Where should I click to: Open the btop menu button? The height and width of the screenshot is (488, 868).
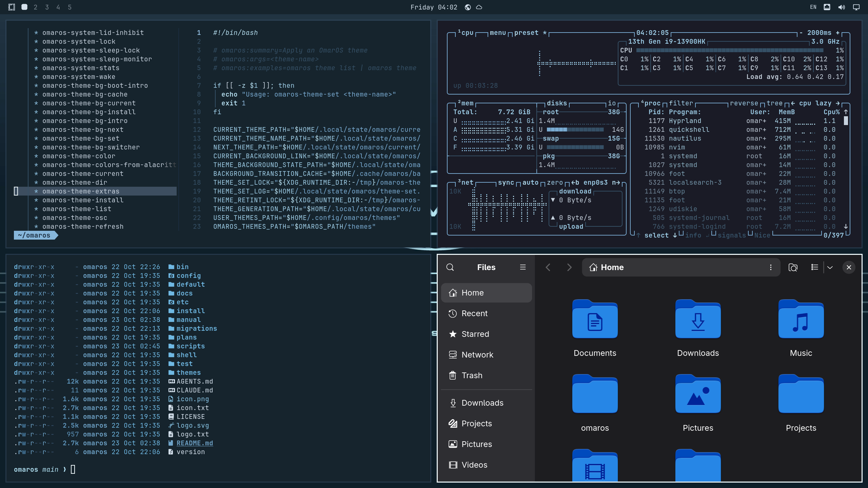tap(498, 33)
